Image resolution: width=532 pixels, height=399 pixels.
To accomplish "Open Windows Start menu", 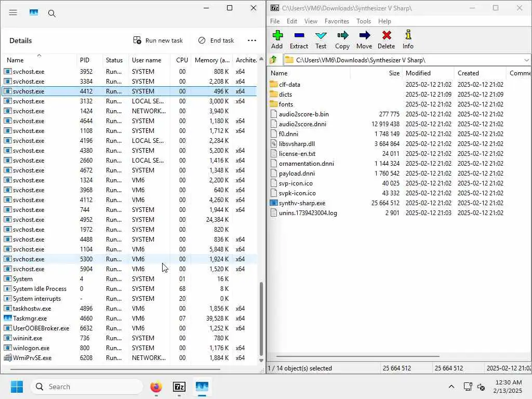I will click(x=17, y=387).
